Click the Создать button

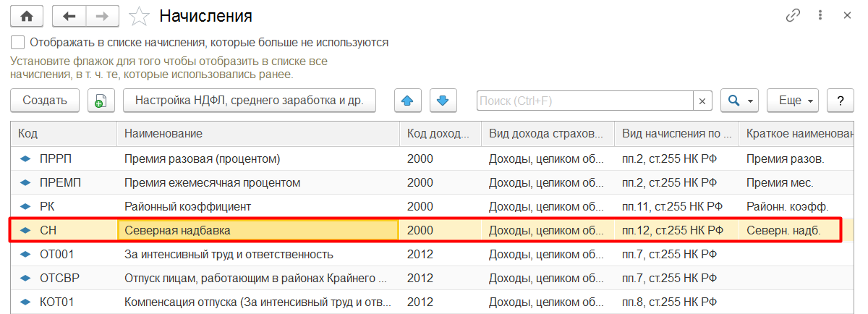click(45, 101)
